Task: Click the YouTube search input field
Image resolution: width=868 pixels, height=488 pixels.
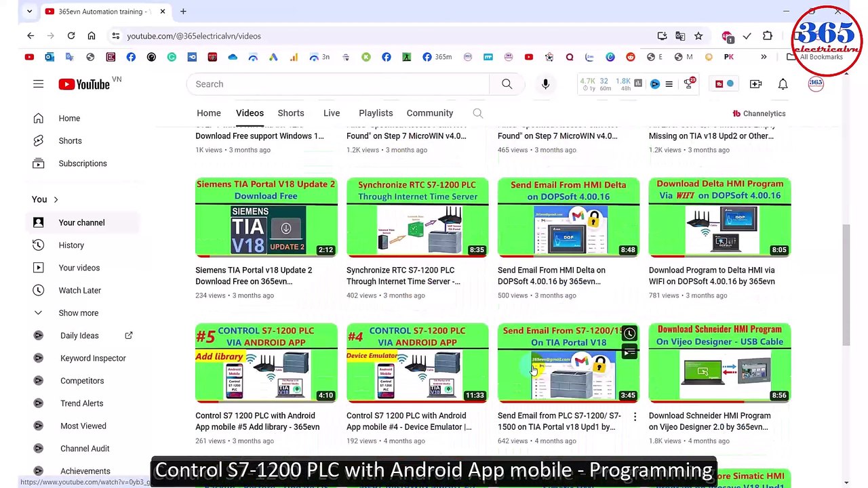Action: [338, 84]
